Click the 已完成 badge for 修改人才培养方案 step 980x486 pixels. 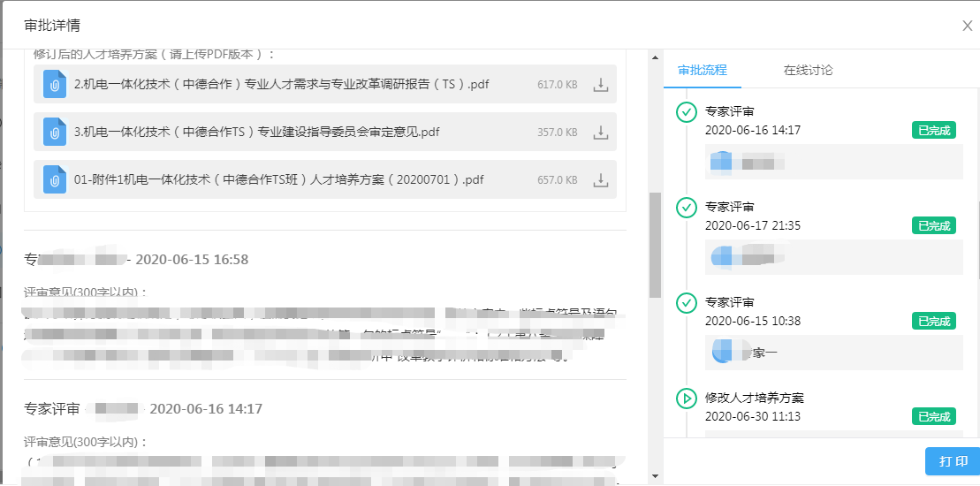click(934, 417)
